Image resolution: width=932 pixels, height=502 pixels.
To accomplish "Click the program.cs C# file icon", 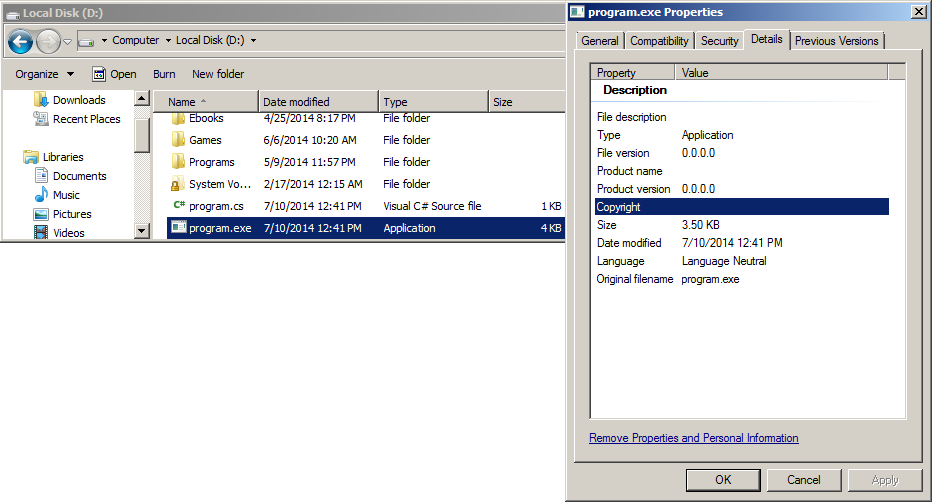I will pyautogui.click(x=178, y=206).
